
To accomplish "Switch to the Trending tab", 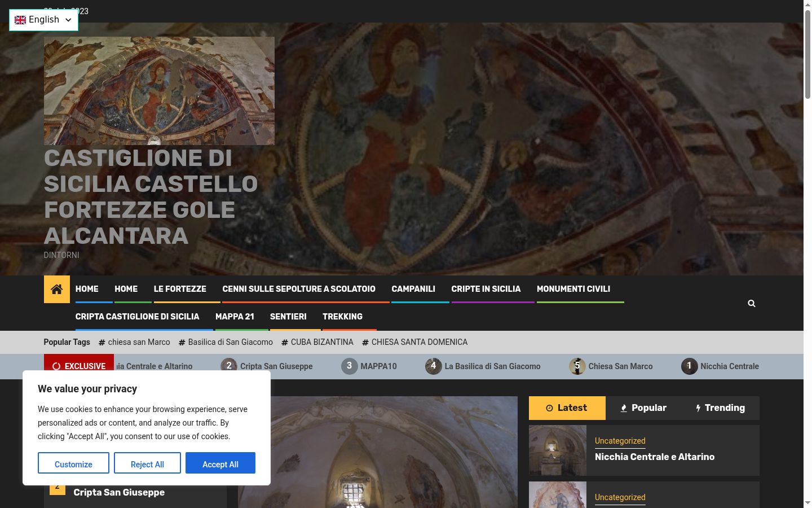I will click(x=720, y=408).
